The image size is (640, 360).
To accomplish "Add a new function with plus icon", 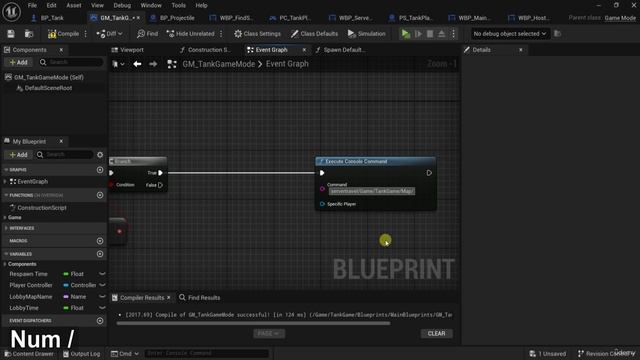I will [x=100, y=196].
